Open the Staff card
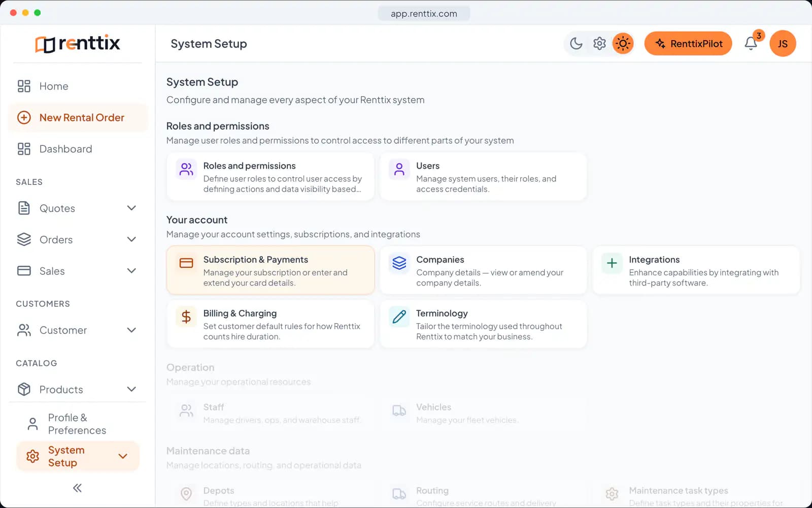 click(270, 413)
